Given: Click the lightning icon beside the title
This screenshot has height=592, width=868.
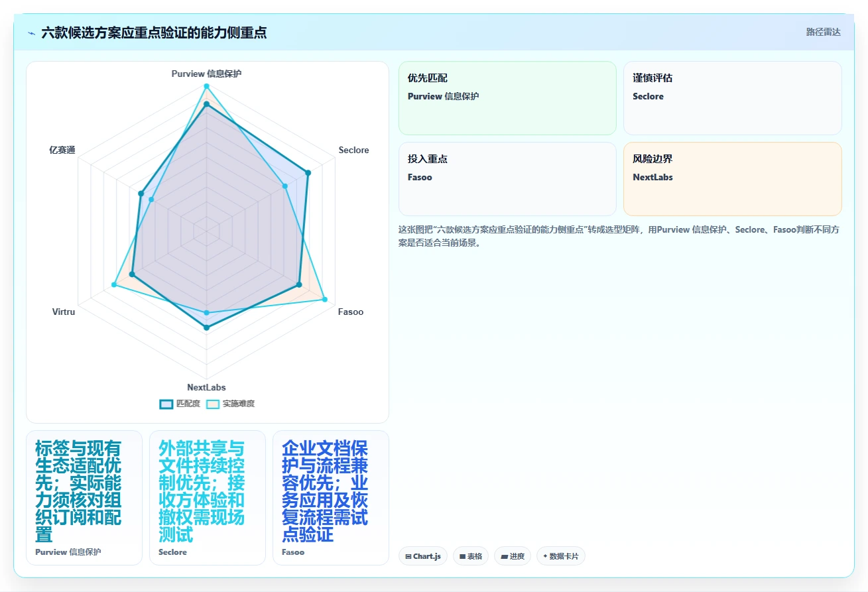Looking at the screenshot, I should (31, 32).
